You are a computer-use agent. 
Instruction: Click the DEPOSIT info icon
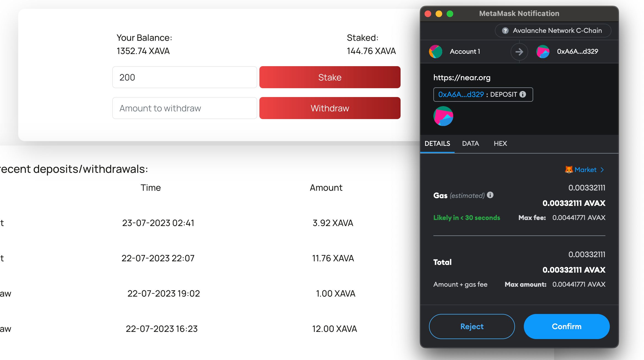(x=523, y=94)
